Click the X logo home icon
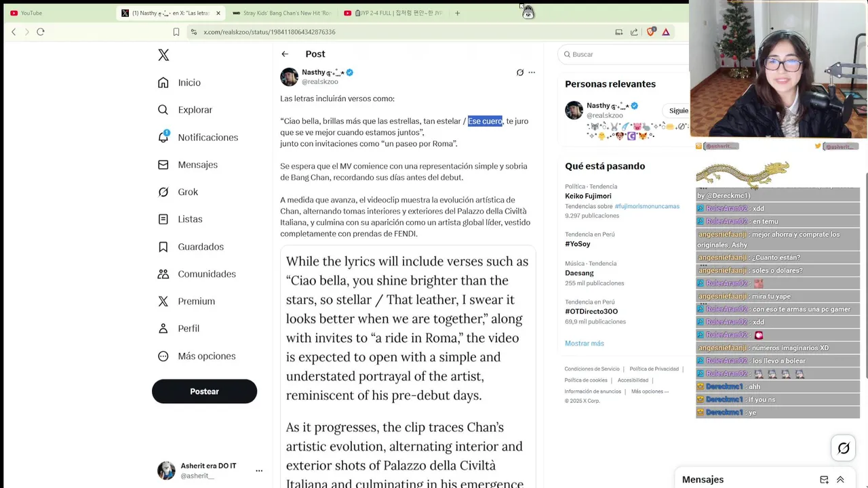The width and height of the screenshot is (868, 488). 163,55
